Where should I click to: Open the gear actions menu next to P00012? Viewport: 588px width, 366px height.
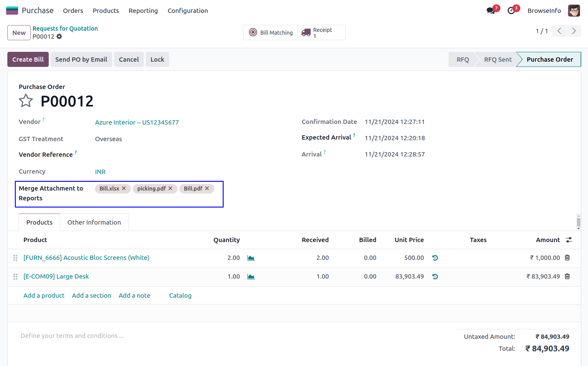[59, 37]
